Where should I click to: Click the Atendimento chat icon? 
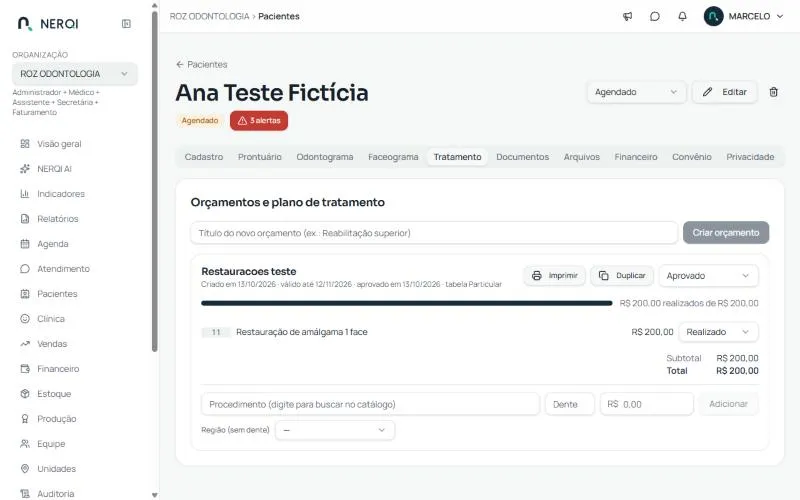point(24,269)
